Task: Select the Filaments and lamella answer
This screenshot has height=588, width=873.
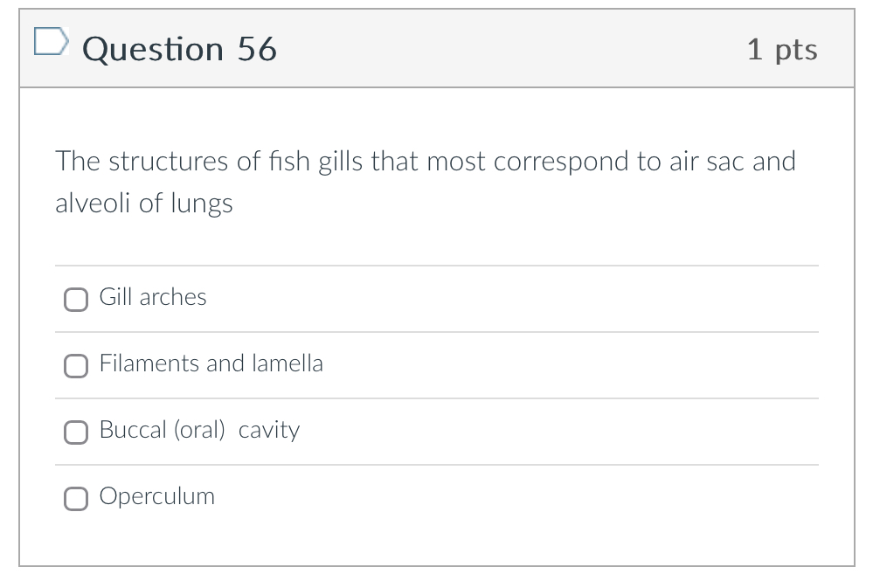Action: pyautogui.click(x=76, y=366)
